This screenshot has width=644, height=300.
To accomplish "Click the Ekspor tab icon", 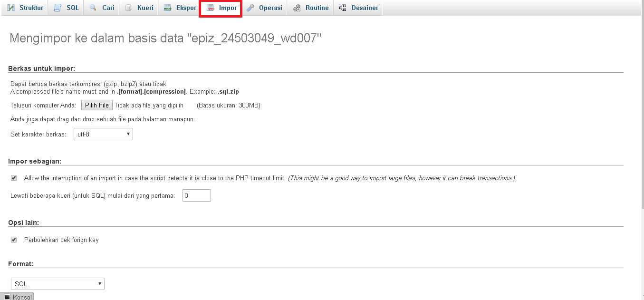I will click(x=167, y=8).
